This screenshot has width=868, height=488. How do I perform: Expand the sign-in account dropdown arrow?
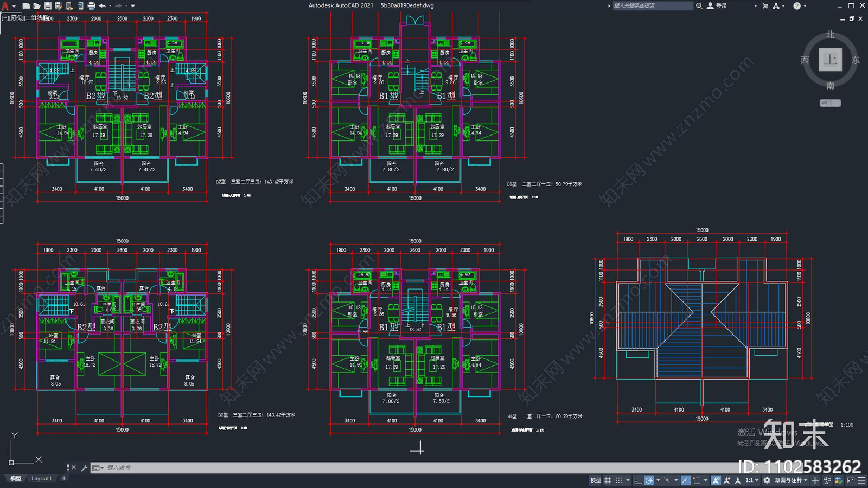click(x=755, y=5)
